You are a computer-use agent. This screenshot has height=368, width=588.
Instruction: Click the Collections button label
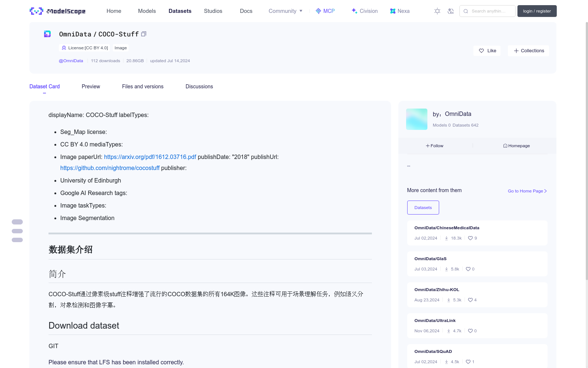(533, 51)
